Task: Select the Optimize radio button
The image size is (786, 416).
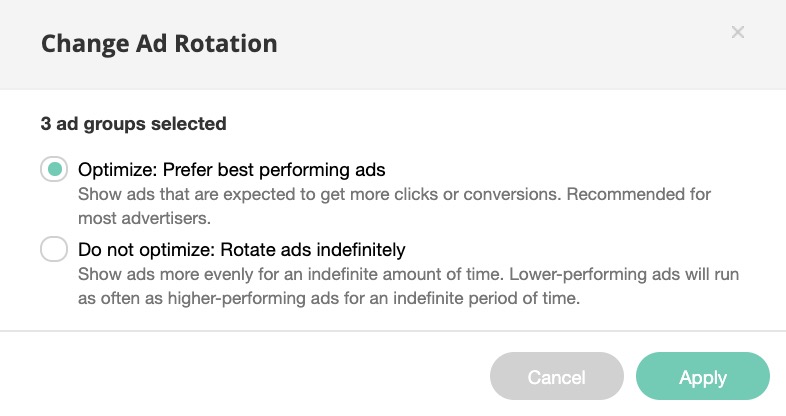Action: pyautogui.click(x=54, y=169)
